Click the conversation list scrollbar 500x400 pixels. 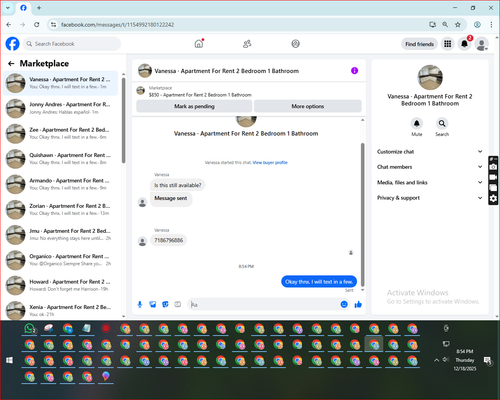pyautogui.click(x=124, y=120)
